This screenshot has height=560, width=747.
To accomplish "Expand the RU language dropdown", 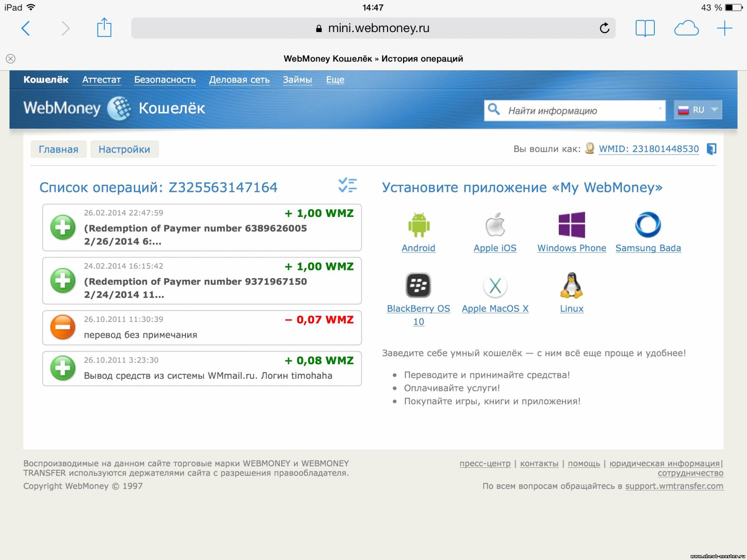I will click(698, 110).
